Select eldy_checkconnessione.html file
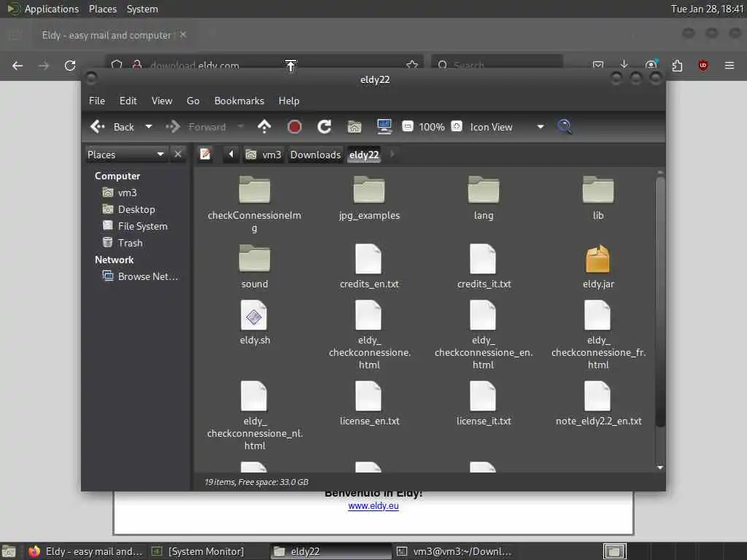The width and height of the screenshot is (747, 560). pyautogui.click(x=369, y=335)
